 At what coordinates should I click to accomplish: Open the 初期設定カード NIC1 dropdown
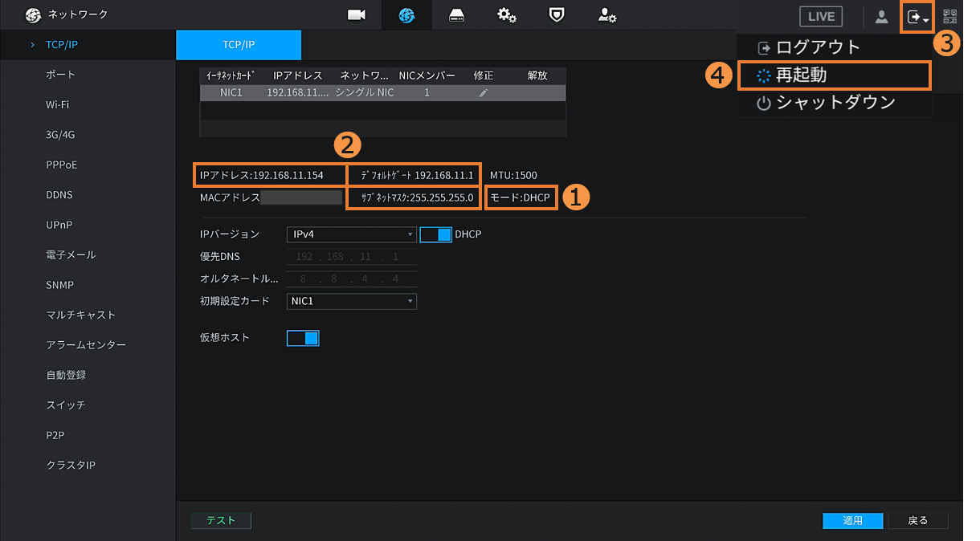351,301
